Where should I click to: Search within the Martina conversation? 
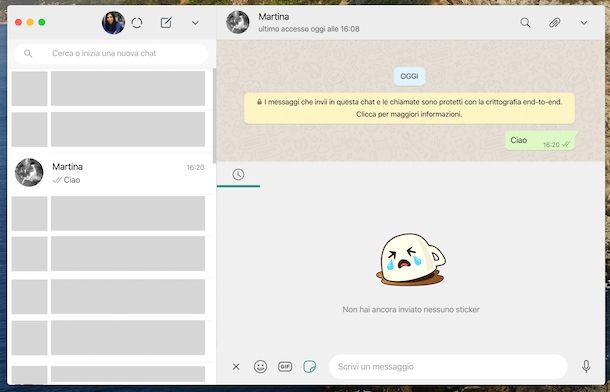tap(525, 23)
